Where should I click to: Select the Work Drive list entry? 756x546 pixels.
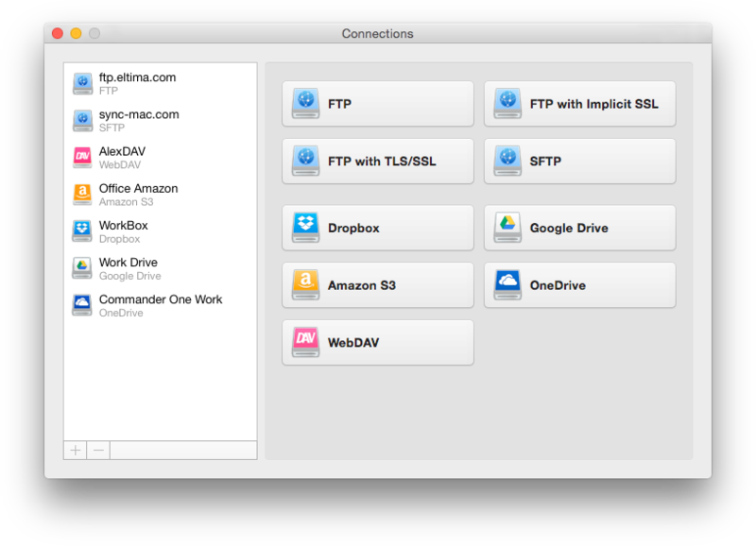pyautogui.click(x=160, y=268)
